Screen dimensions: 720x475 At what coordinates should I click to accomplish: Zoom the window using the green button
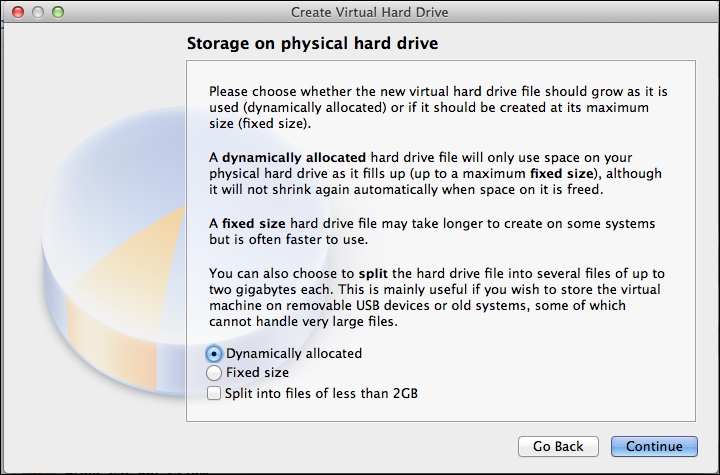[x=58, y=12]
